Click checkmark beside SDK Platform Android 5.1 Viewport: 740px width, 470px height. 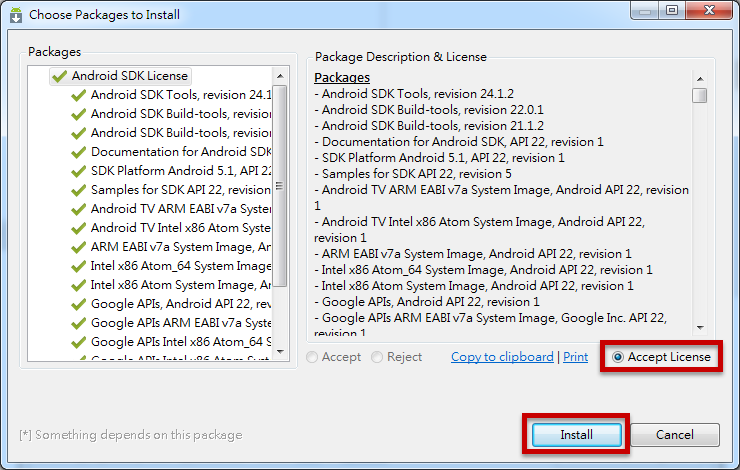(78, 171)
